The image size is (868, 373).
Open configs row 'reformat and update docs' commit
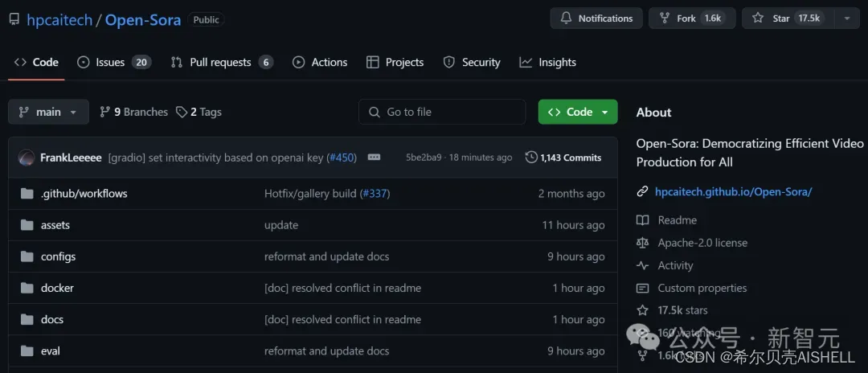pos(326,256)
